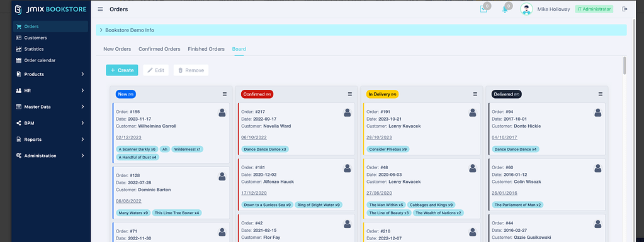
Task: Open the Delivered column menu icon
Action: pyautogui.click(x=601, y=94)
